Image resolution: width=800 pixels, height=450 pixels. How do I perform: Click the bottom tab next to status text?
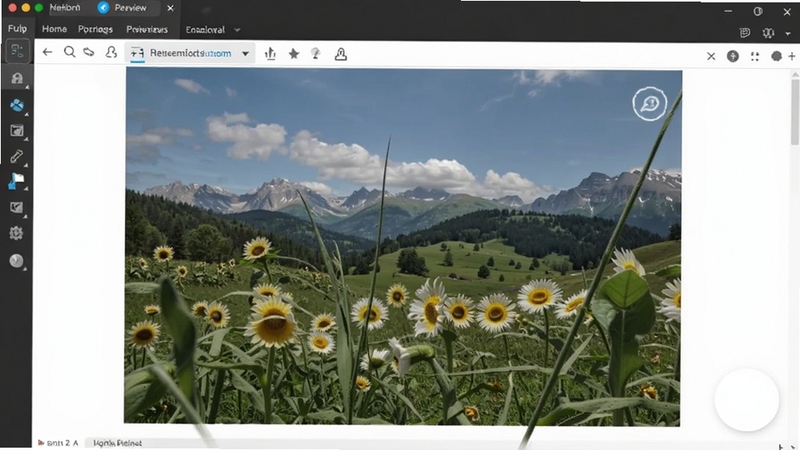(118, 443)
